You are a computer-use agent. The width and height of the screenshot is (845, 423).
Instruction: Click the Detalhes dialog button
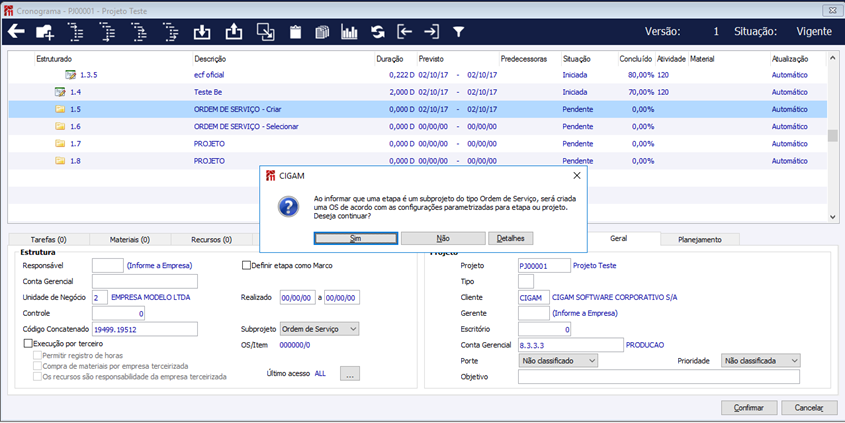pyautogui.click(x=511, y=239)
